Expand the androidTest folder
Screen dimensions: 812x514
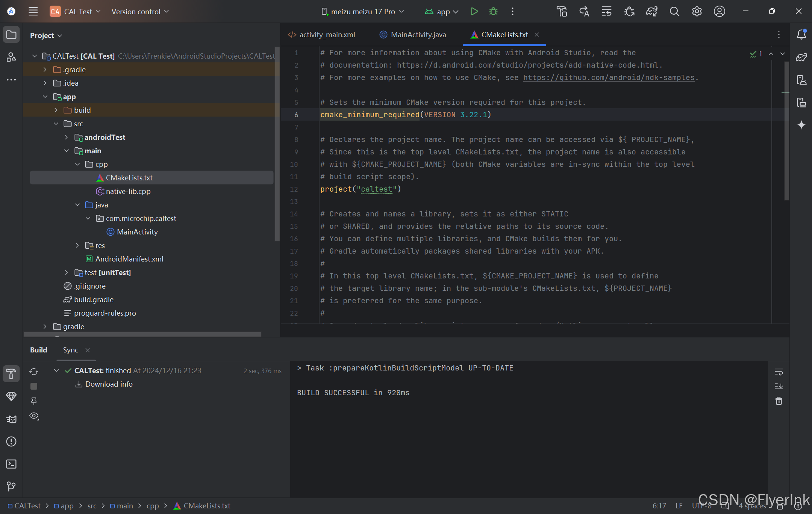click(x=66, y=137)
